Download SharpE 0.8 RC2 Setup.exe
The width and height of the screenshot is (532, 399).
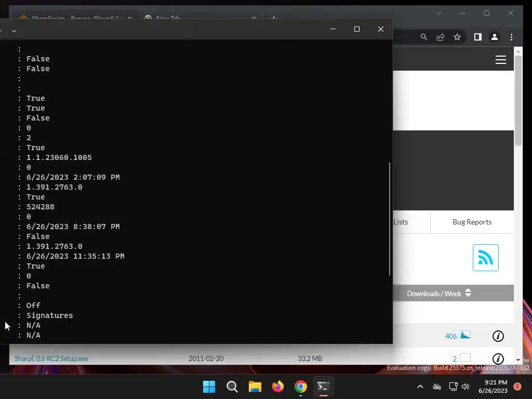pyautogui.click(x=51, y=358)
